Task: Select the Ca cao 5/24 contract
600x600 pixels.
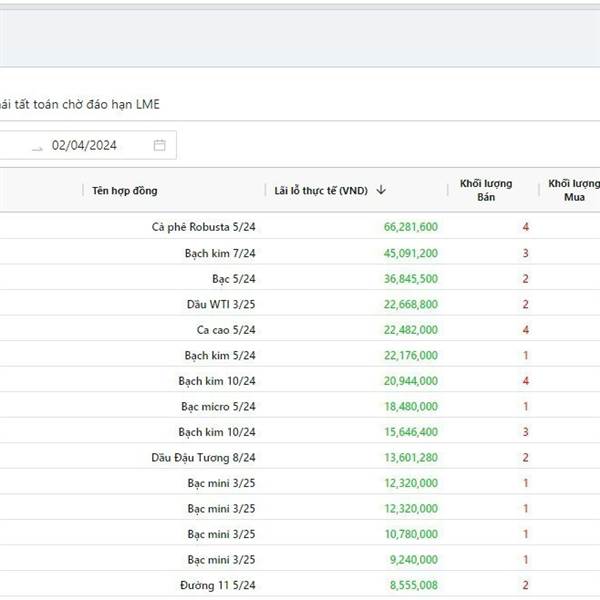Action: click(x=226, y=330)
